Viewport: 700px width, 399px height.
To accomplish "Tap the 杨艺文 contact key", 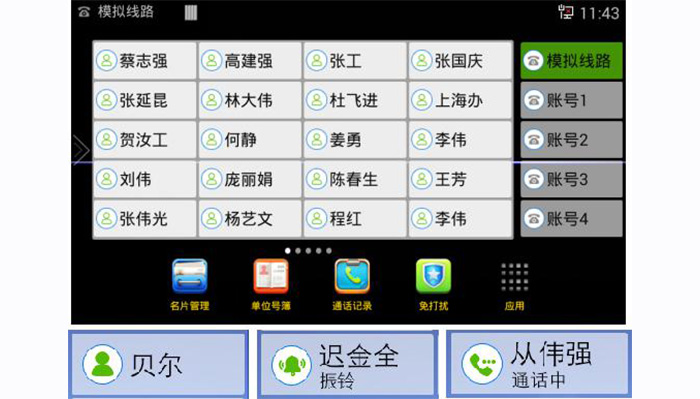I will point(250,219).
